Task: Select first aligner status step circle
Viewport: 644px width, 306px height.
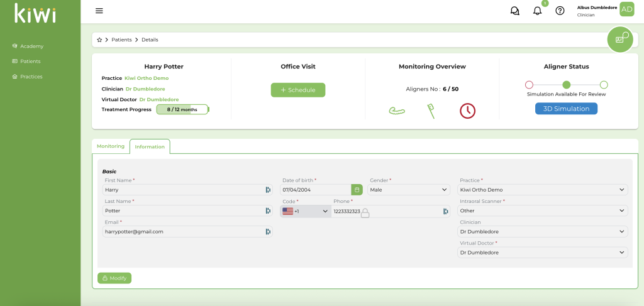Action: coord(529,85)
